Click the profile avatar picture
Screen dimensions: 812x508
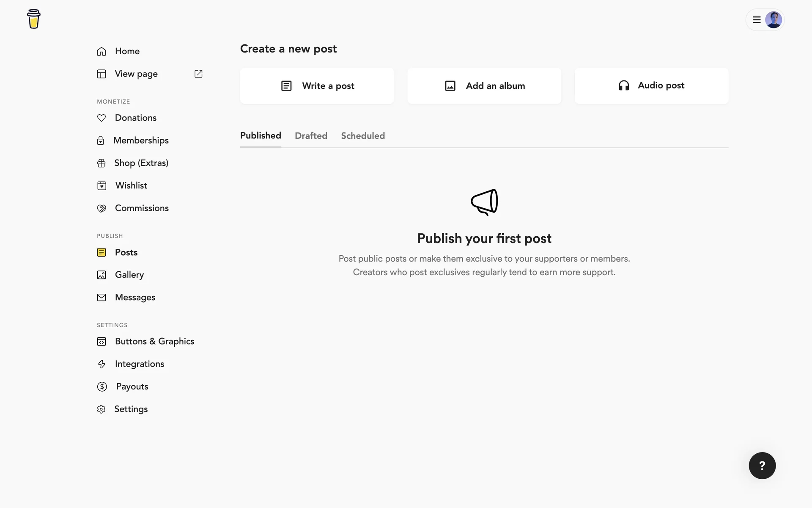coord(774,20)
